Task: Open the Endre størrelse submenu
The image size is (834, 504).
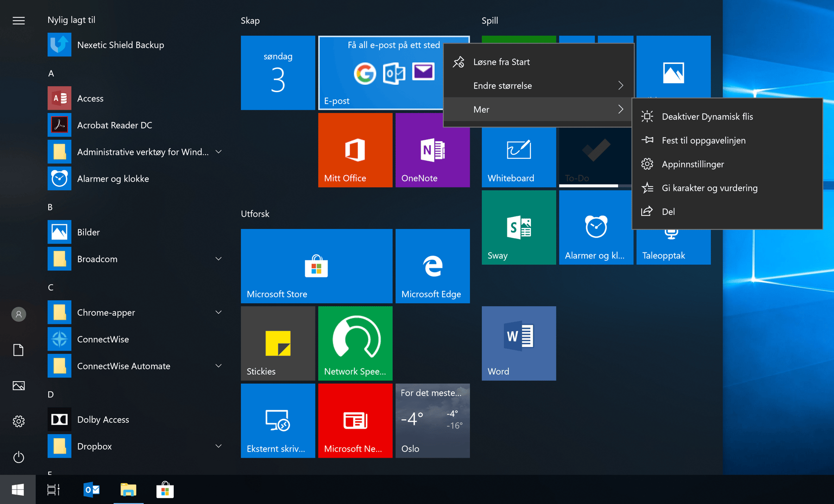Action: tap(537, 85)
